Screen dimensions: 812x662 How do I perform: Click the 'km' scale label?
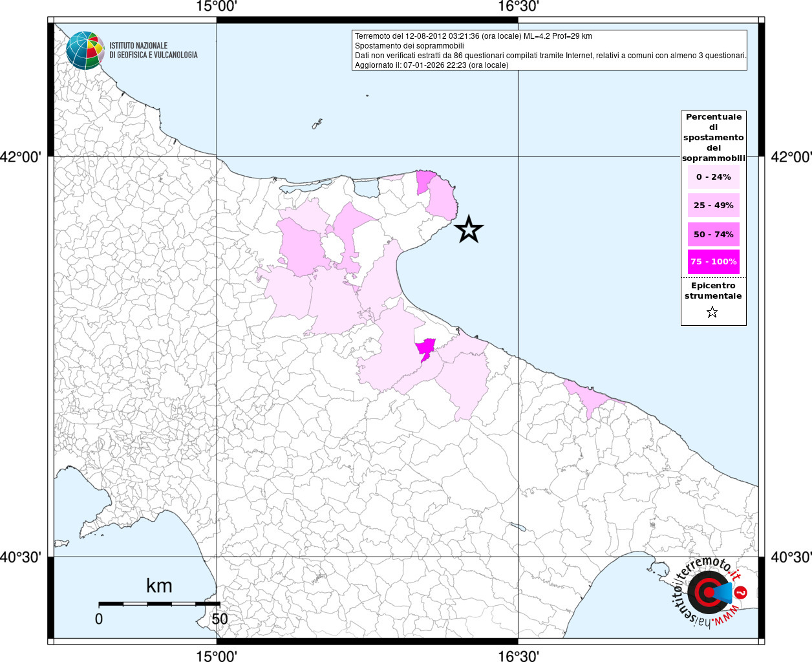click(159, 586)
